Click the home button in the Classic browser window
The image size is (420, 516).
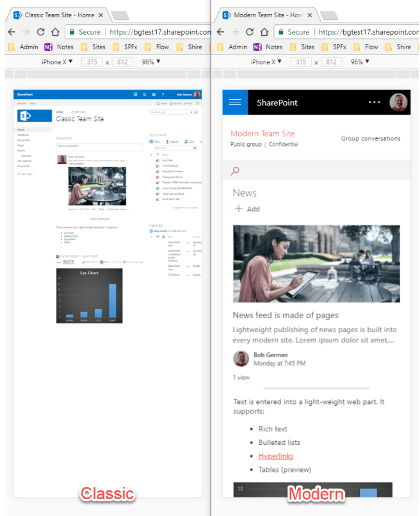pyautogui.click(x=56, y=31)
